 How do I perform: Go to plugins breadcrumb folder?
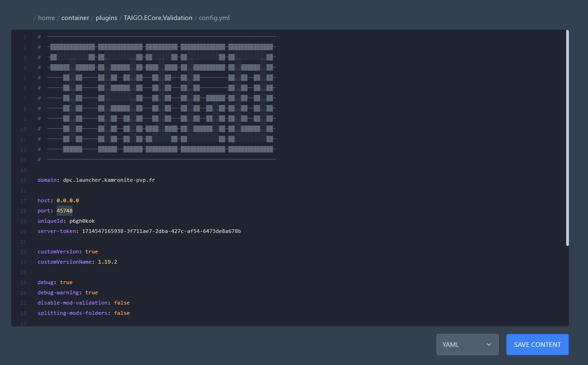[106, 18]
